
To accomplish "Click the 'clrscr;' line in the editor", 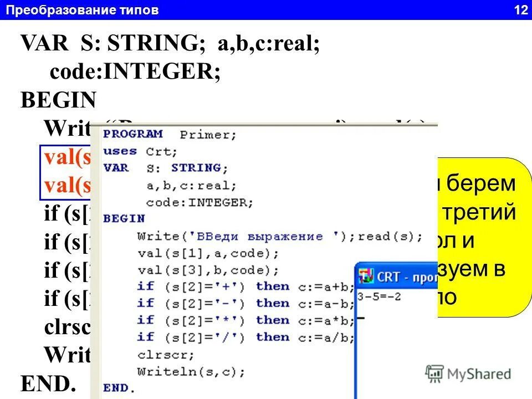I will tap(166, 355).
